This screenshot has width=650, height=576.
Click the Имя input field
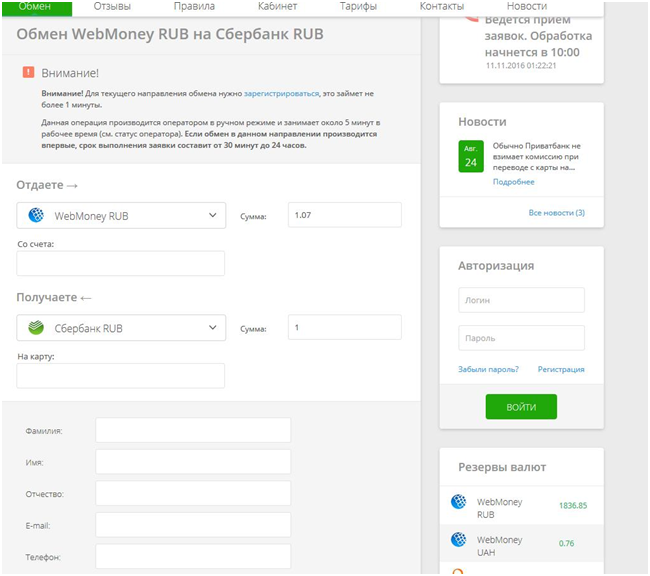(193, 462)
